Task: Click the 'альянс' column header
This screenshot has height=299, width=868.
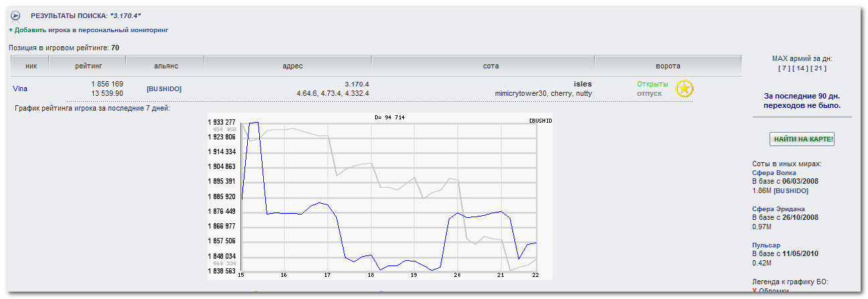Action: point(165,66)
